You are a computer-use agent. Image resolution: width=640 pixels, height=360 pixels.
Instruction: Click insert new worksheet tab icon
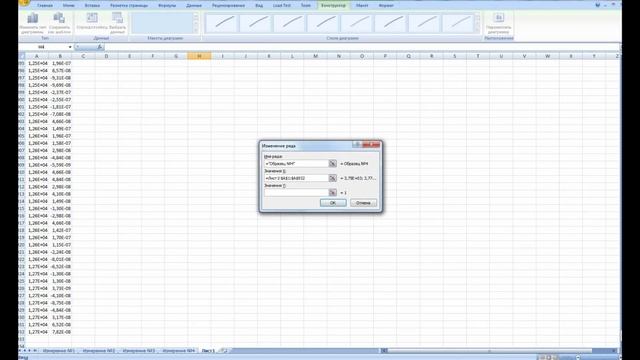(x=223, y=351)
